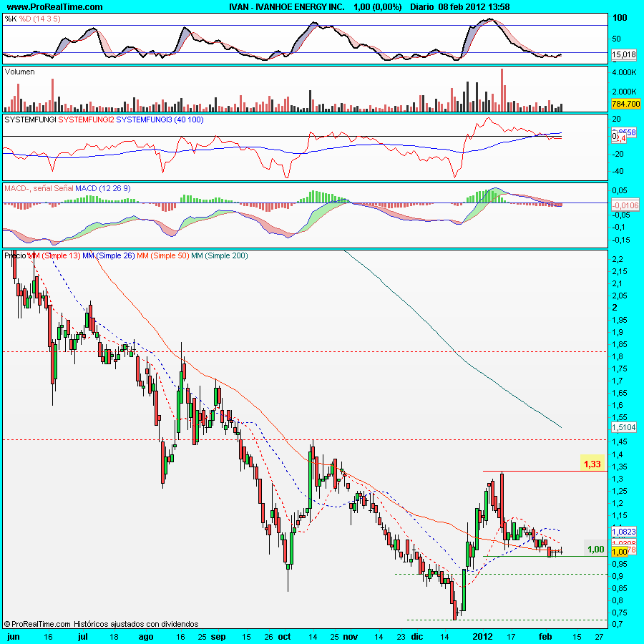Click the 'feb' month label on time axis
644x644 pixels.
[545, 637]
